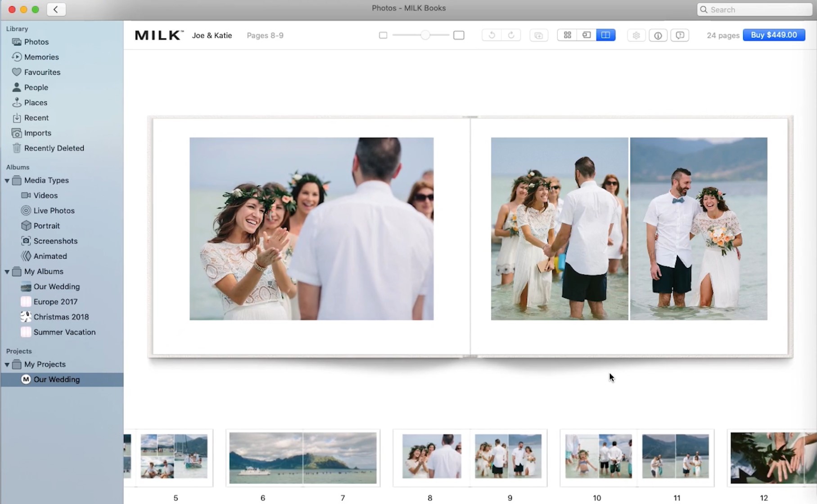
Task: Switch to all pages grid view
Action: (x=567, y=35)
